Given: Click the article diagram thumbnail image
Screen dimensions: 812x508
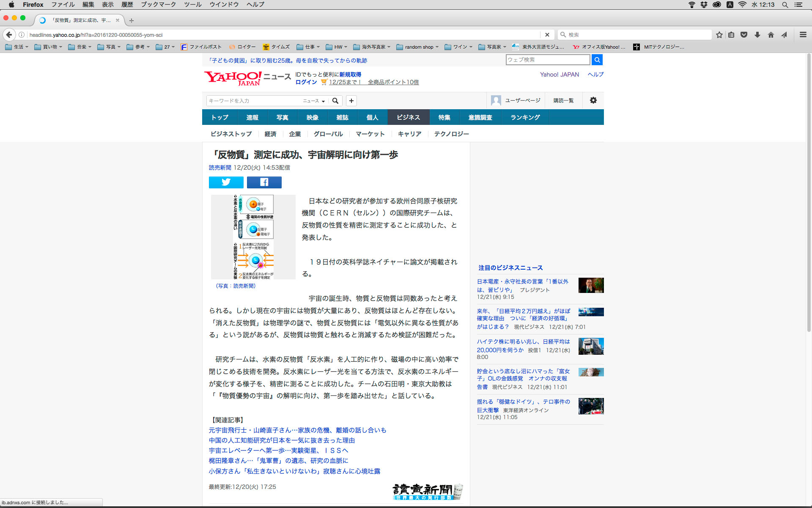Looking at the screenshot, I should 253,237.
